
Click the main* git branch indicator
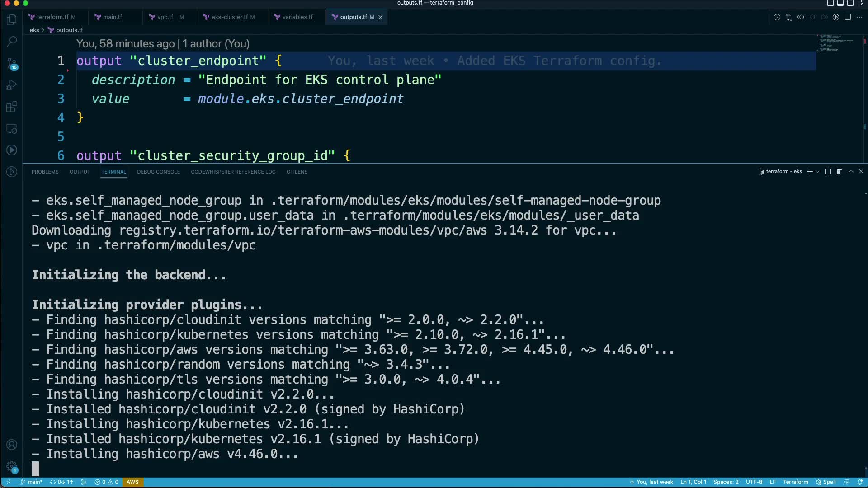(x=32, y=482)
